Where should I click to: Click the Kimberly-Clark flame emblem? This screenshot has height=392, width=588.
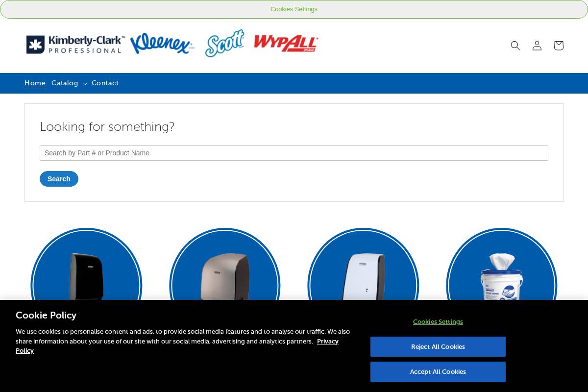(35, 44)
